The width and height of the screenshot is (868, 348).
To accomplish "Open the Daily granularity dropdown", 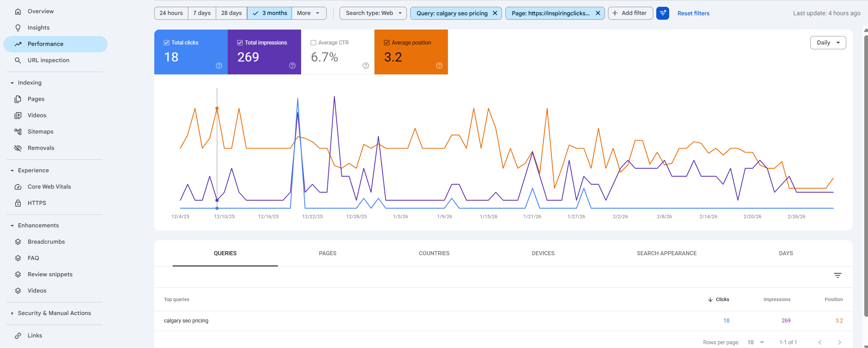I will [x=828, y=42].
